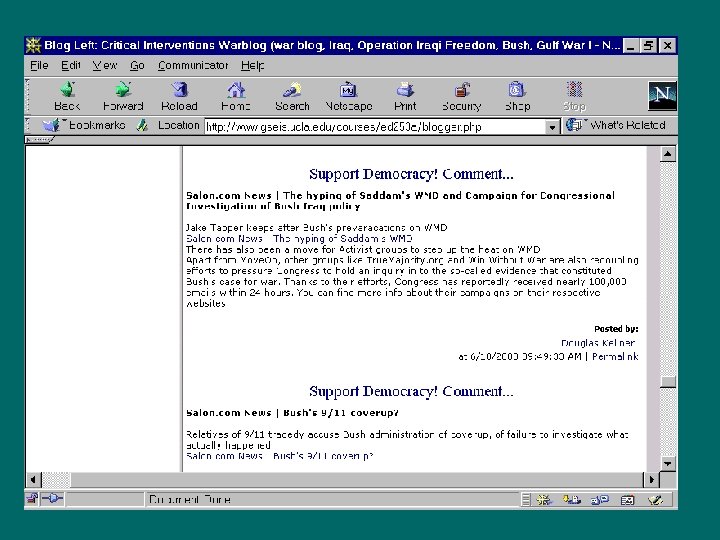The height and width of the screenshot is (540, 720).
Task: Open the Help menu
Action: click(x=253, y=66)
